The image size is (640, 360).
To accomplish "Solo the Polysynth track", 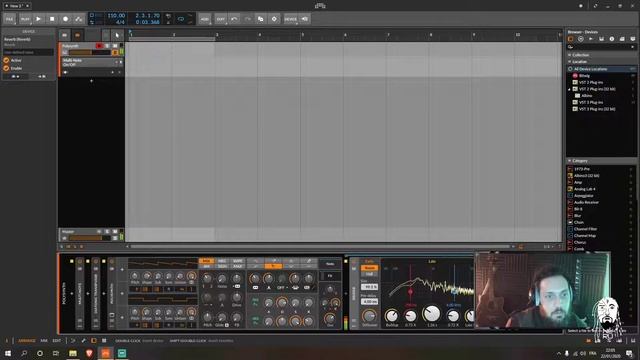I will [x=107, y=46].
